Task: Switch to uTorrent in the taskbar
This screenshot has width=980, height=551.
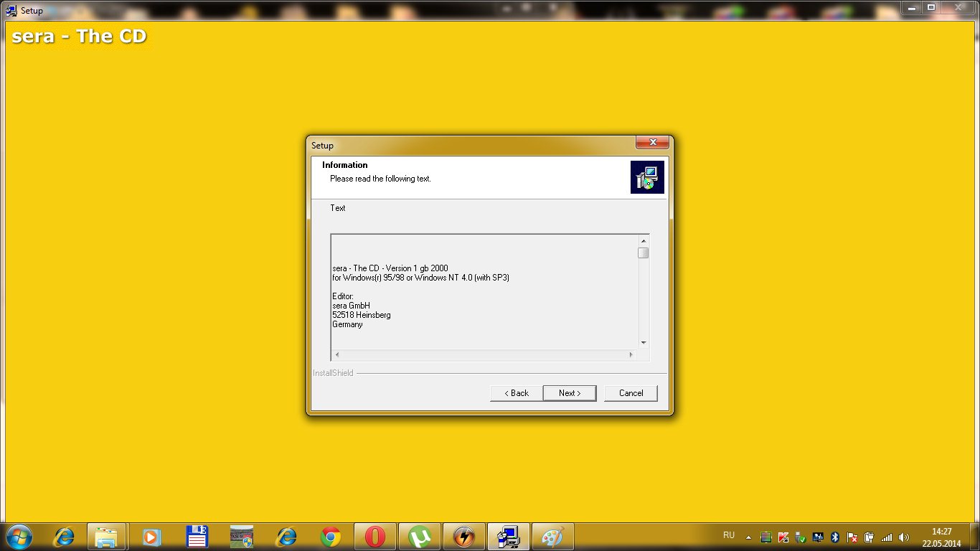Action: click(x=419, y=537)
